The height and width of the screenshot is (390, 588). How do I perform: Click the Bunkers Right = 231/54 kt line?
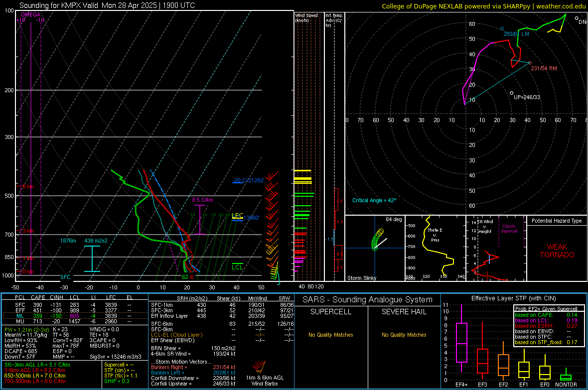(193, 367)
